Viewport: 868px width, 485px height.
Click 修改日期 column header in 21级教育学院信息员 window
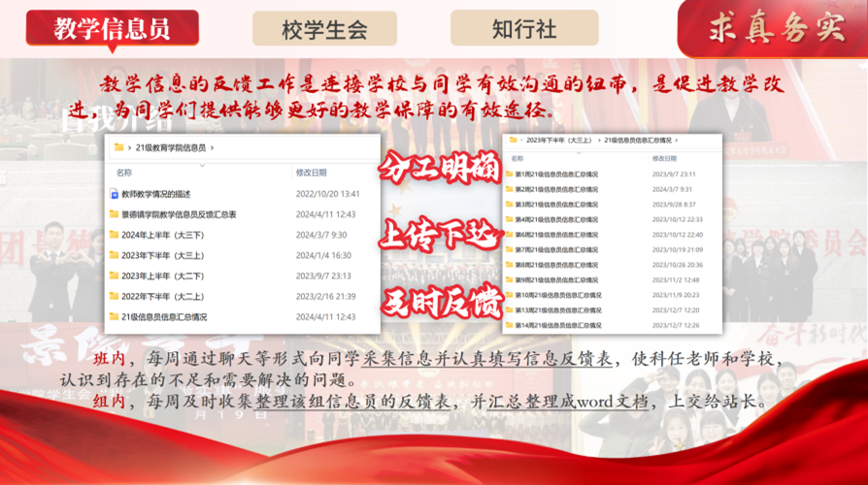tap(311, 173)
